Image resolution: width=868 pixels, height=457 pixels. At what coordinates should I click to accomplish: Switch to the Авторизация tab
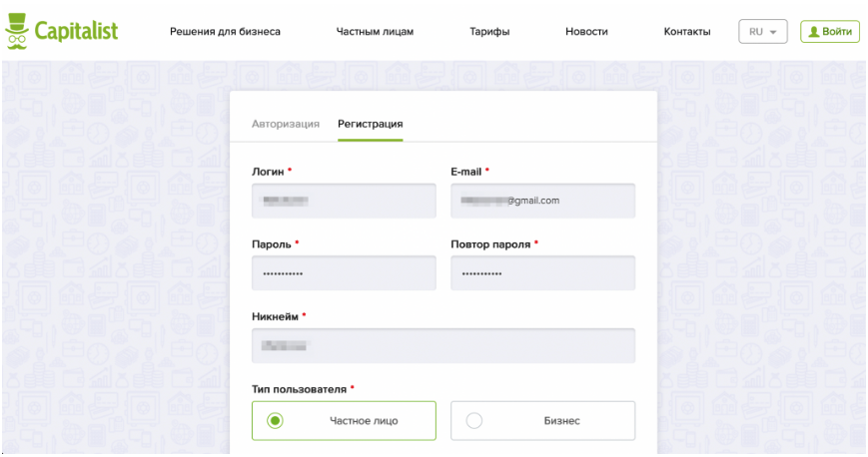286,124
